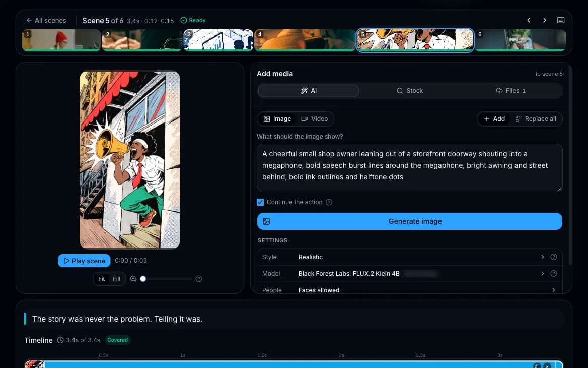
Task: Switch to the Files media tab
Action: [511, 91]
